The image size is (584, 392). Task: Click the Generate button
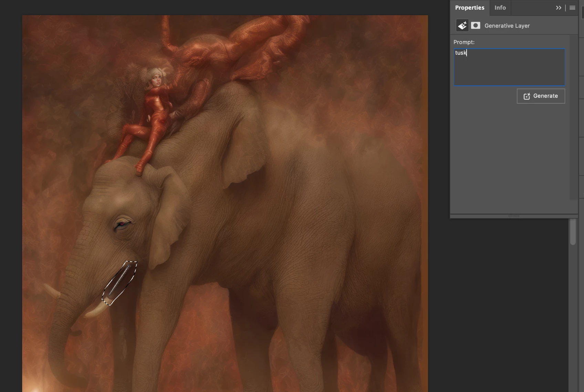click(x=541, y=96)
